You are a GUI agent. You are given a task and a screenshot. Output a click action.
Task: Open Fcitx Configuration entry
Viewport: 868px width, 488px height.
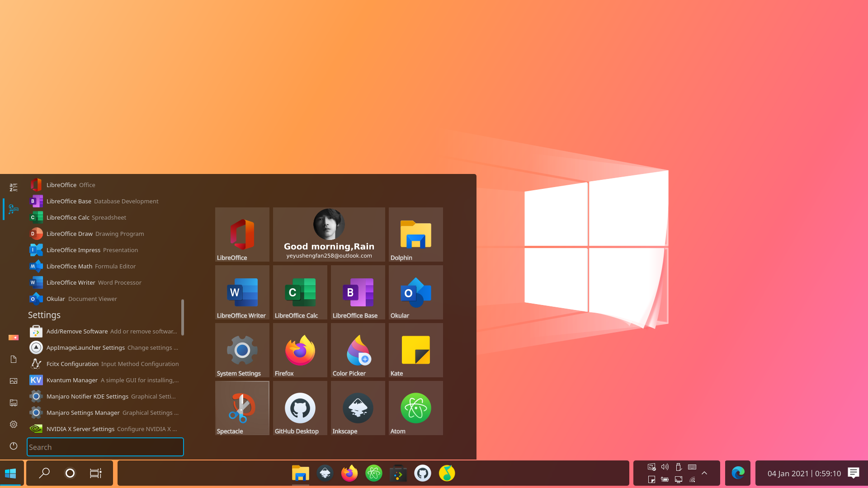(x=104, y=364)
